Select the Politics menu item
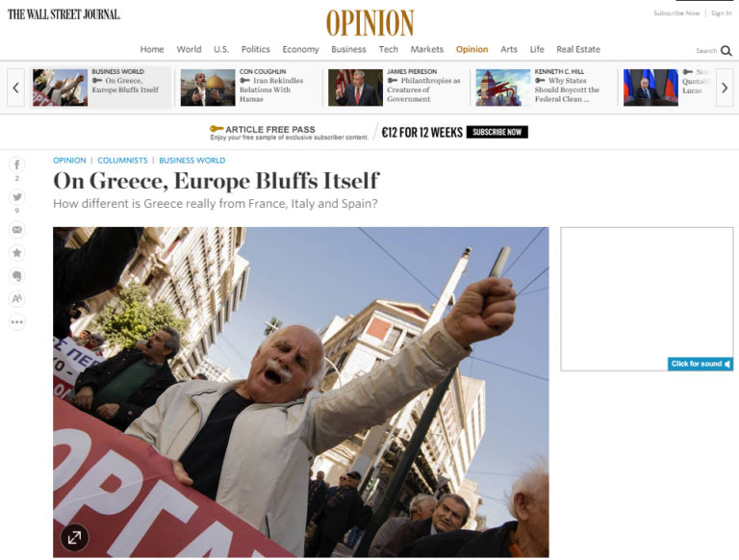Image resolution: width=739 pixels, height=560 pixels. click(x=255, y=49)
